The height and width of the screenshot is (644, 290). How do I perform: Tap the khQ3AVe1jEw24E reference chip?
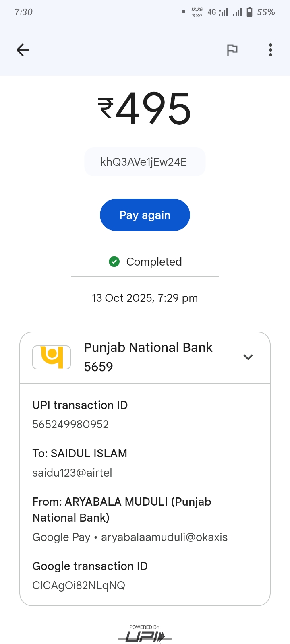[145, 162]
